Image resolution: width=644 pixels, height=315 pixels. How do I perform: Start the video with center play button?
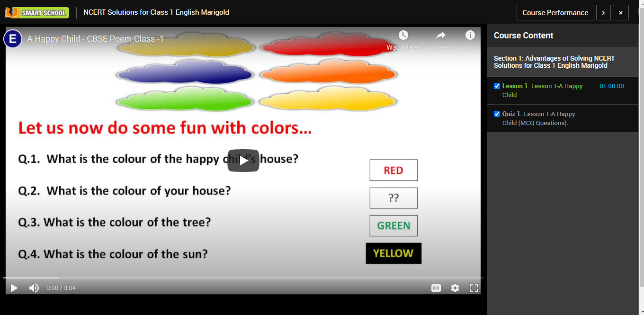(243, 161)
